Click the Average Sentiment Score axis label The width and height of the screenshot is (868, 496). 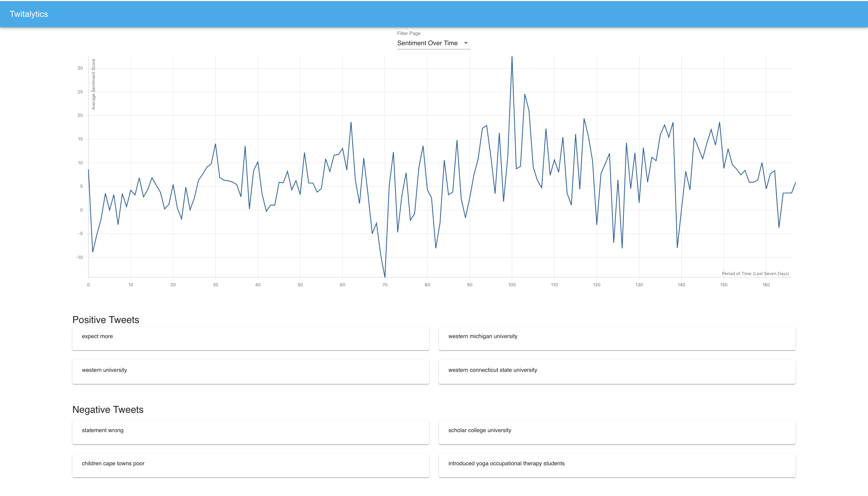94,84
